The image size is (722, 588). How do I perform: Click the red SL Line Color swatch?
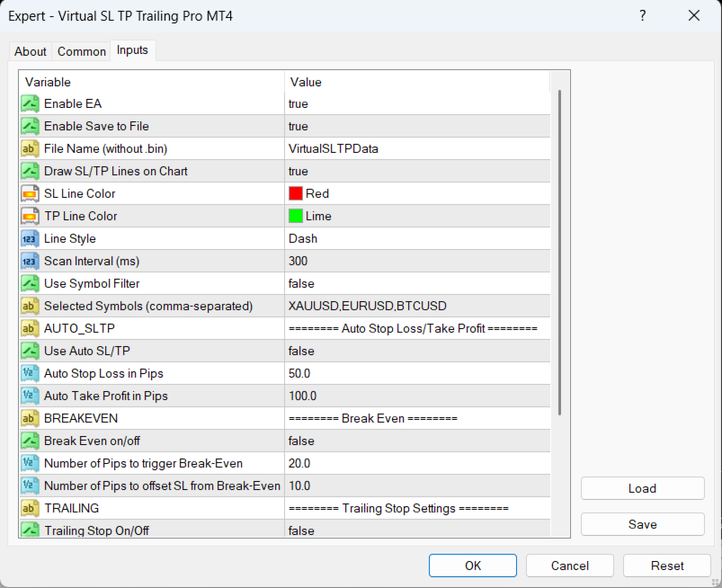(296, 193)
